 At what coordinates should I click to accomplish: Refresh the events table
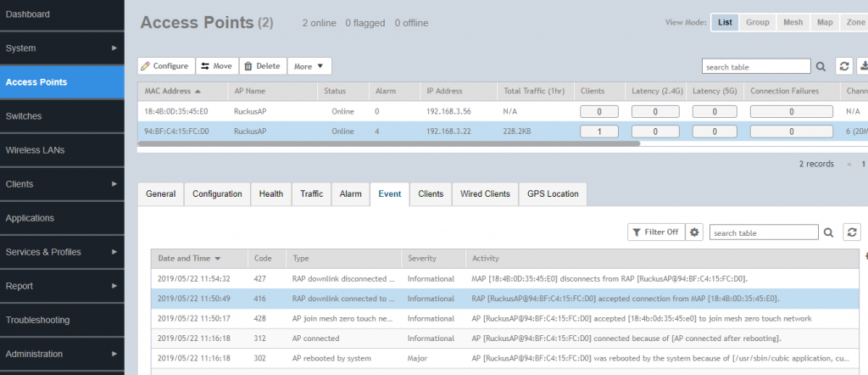852,232
